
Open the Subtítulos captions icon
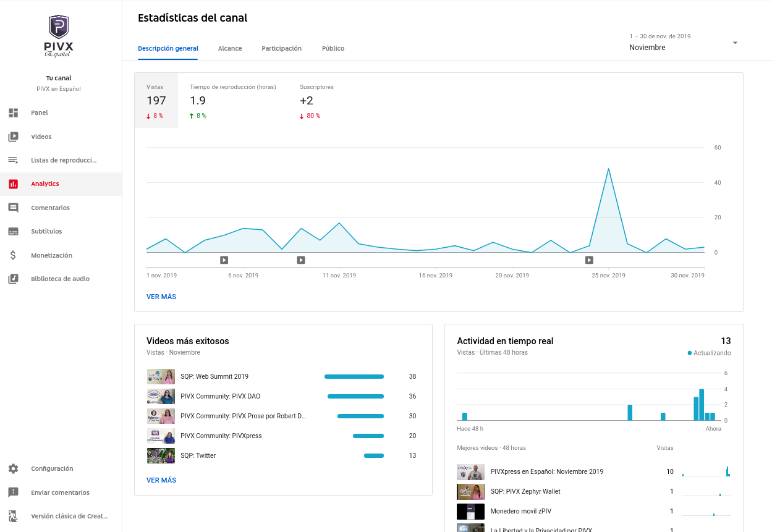(13, 232)
